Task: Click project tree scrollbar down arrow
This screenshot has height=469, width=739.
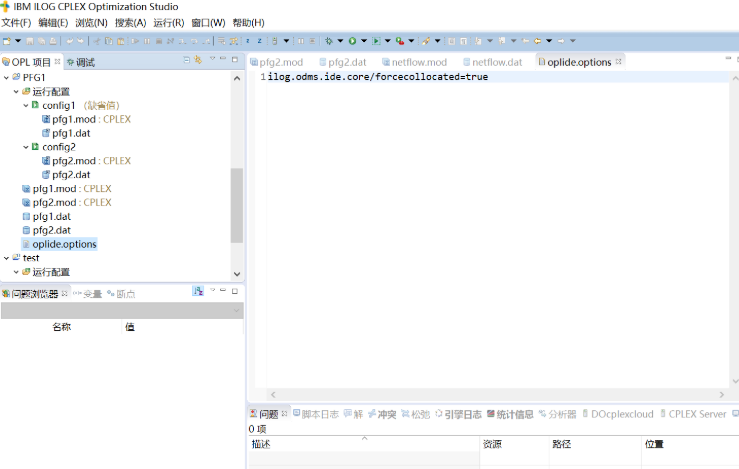Action: click(x=237, y=274)
